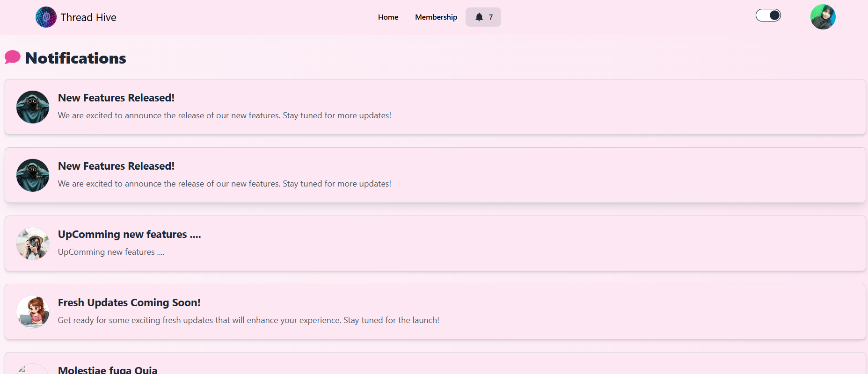Open the first New Features Released! title
Viewport: 868px width, 374px height.
pyautogui.click(x=116, y=98)
